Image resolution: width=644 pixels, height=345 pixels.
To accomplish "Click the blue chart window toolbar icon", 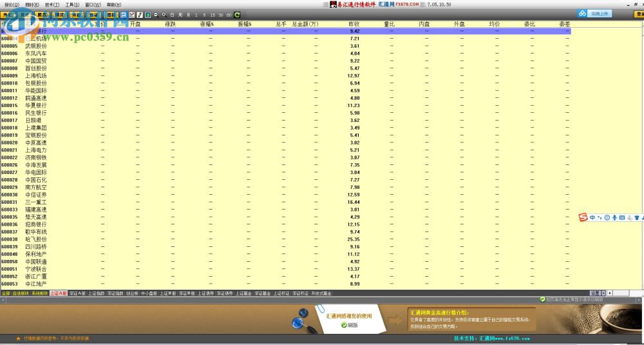I will [x=123, y=15].
